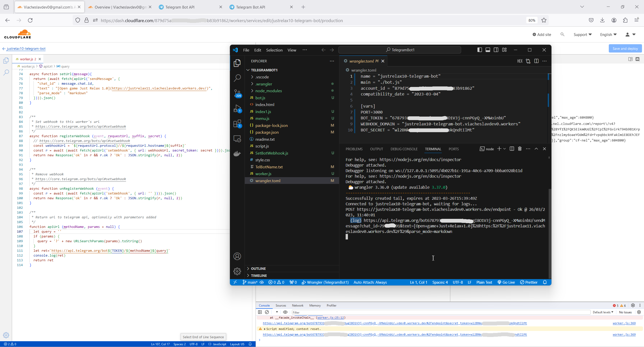
Task: Switch to the Network tab in DevTools
Action: pyautogui.click(x=297, y=305)
